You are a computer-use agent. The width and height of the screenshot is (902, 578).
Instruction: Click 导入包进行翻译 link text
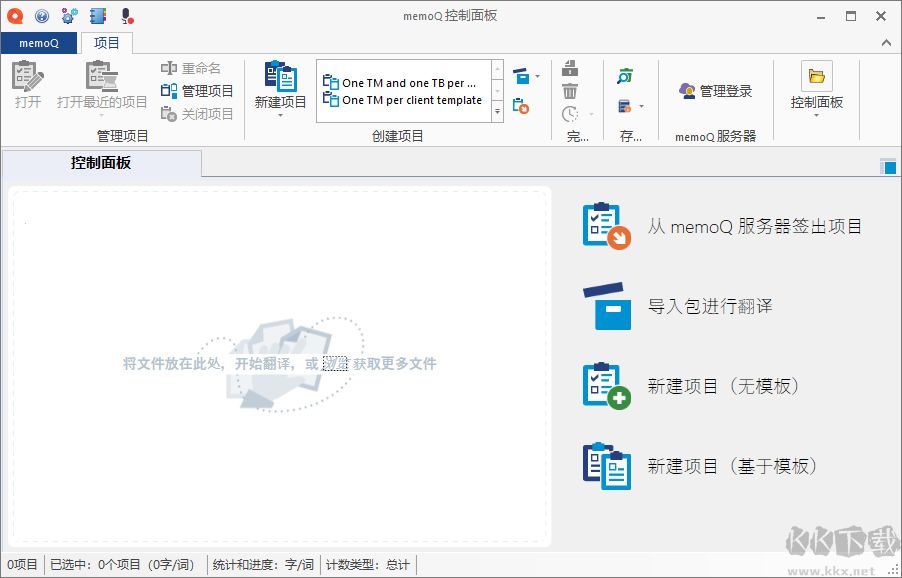coord(710,306)
